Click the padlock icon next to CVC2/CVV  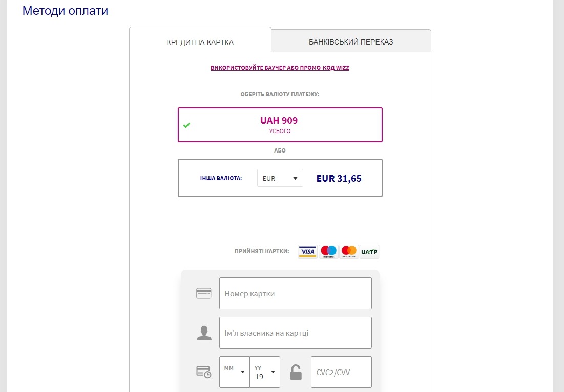296,372
